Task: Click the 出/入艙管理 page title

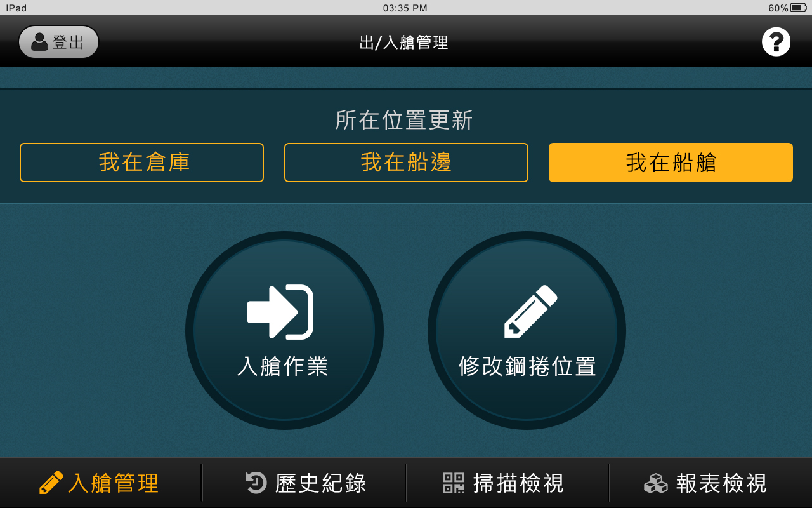Action: [x=404, y=43]
